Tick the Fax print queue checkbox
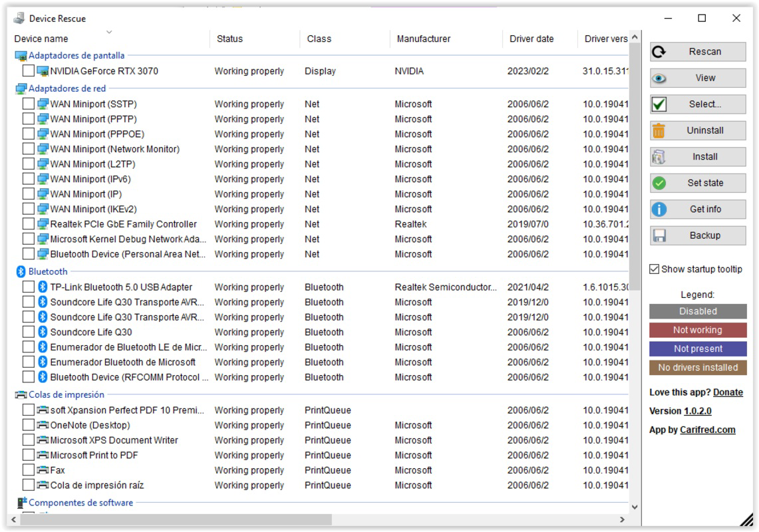The image size is (759, 532). [29, 470]
